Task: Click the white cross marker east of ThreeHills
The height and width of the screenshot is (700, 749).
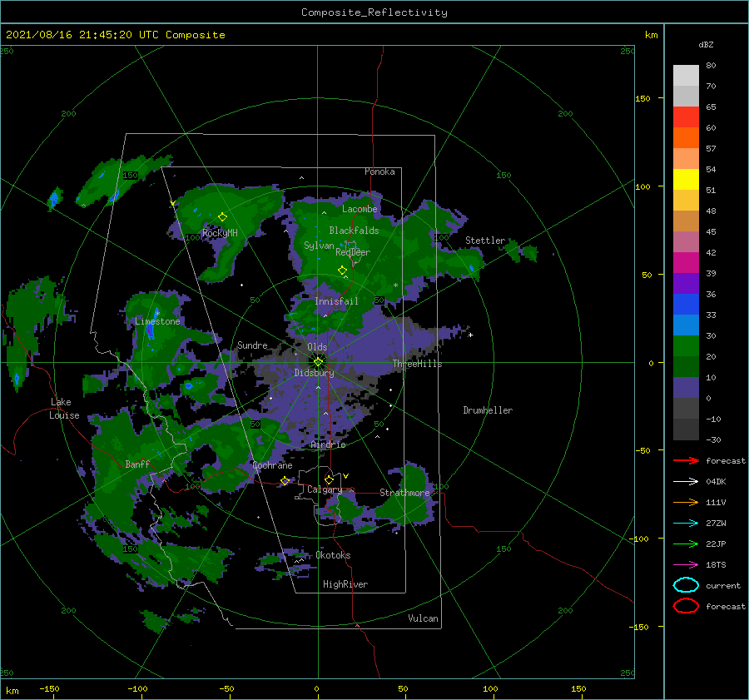Action: point(470,335)
